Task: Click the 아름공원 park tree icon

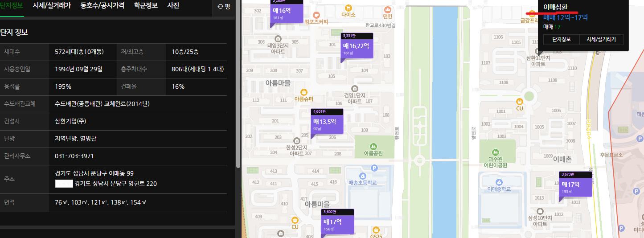Action: click(x=373, y=146)
